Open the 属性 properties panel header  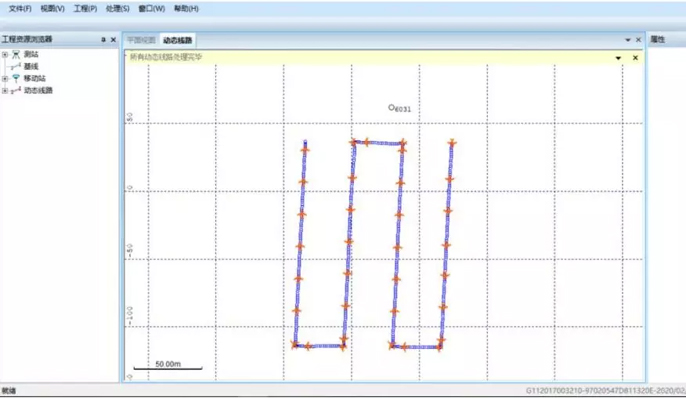pos(657,40)
